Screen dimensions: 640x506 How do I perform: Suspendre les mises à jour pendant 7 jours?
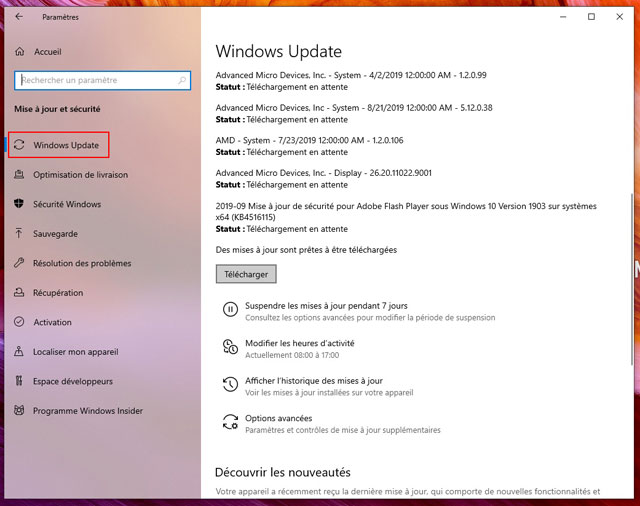(326, 306)
